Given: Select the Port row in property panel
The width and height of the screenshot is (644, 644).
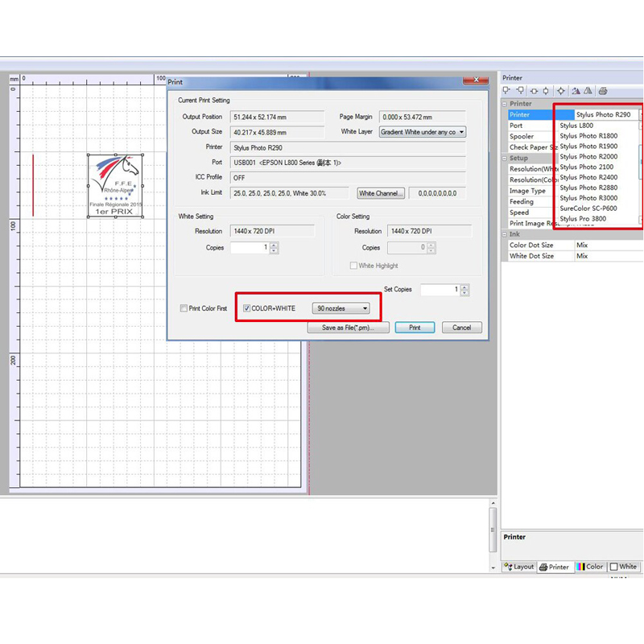Looking at the screenshot, I should [532, 126].
